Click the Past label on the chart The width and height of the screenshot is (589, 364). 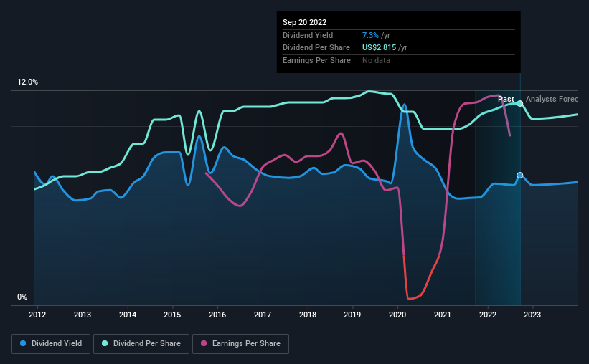(x=506, y=99)
